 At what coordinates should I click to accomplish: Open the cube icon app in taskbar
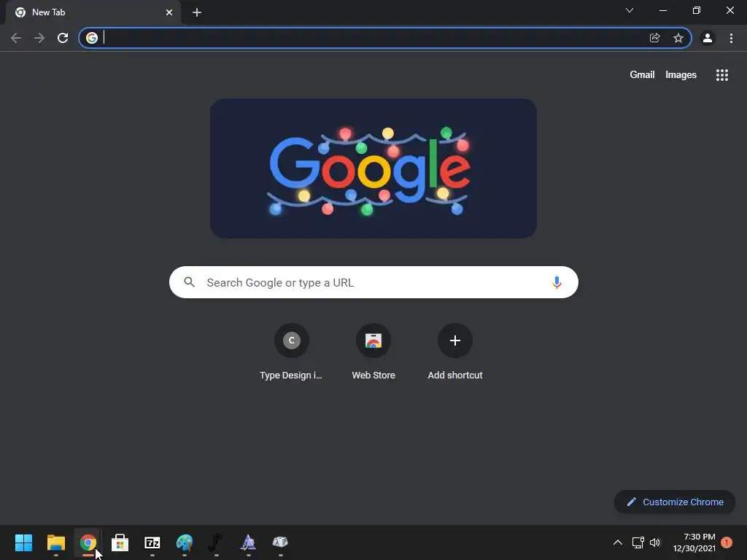coord(280,542)
